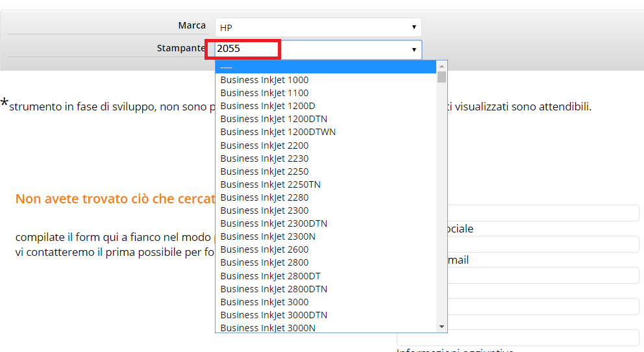Screen dimensions: 644x352
Task: Click the Stampante dropdown arrow
Action: [414, 49]
